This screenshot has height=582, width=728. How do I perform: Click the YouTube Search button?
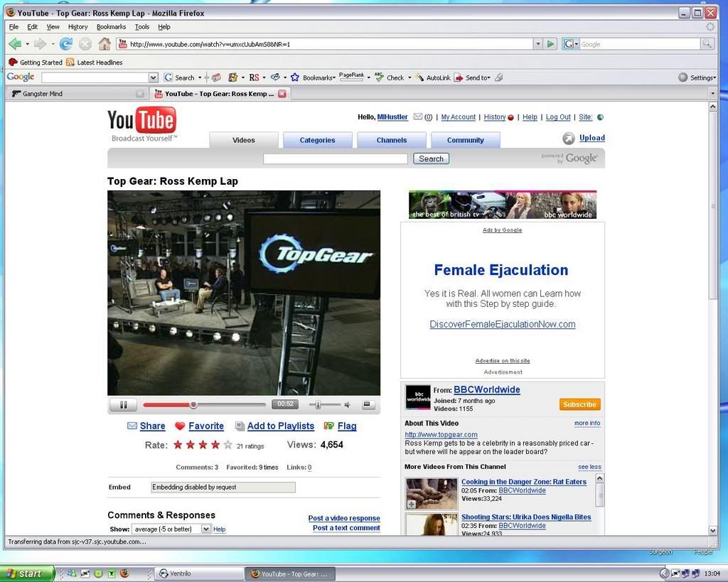pos(432,158)
